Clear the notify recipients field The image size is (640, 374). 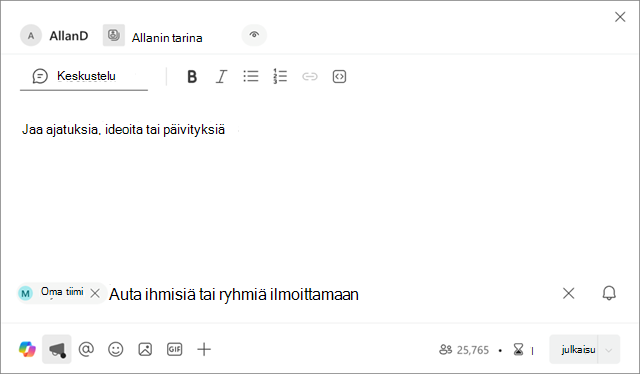click(569, 293)
